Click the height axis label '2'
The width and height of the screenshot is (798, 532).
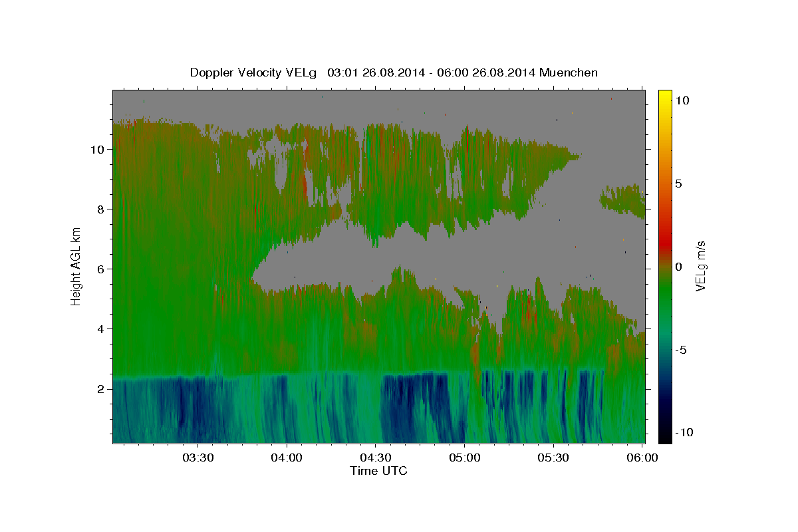click(x=102, y=389)
